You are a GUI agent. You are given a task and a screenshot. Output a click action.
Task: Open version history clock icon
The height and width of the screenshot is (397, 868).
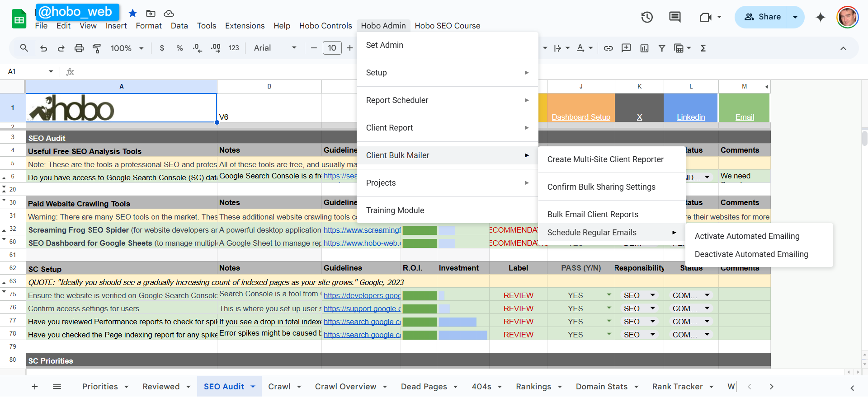click(647, 17)
